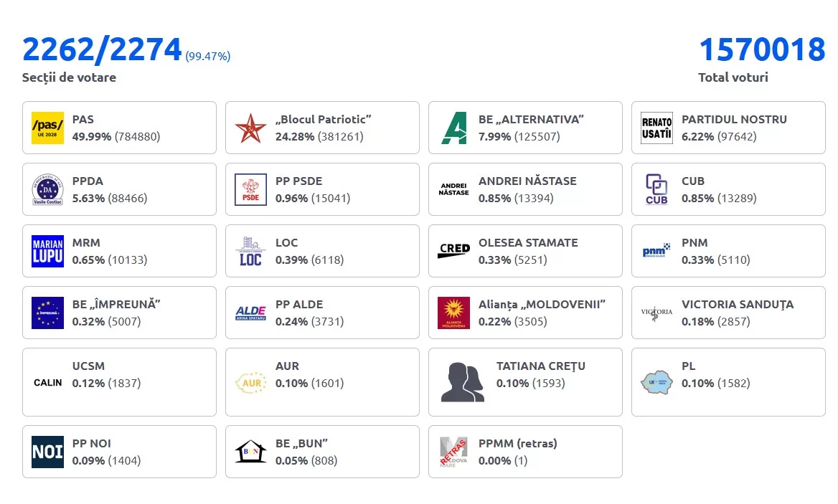Click the Renato Usatîi party logo
The image size is (838, 504).
click(x=656, y=128)
